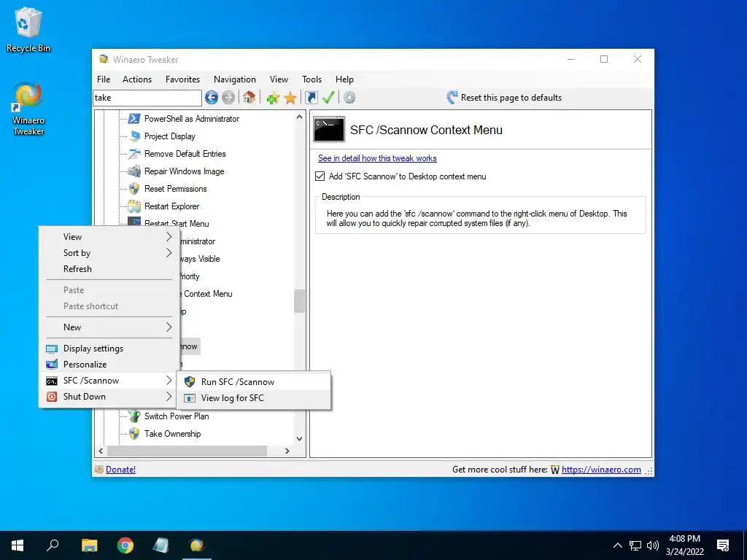747x560 pixels.
Task: Click the tree vertical scrollbar thumb
Action: (x=299, y=301)
